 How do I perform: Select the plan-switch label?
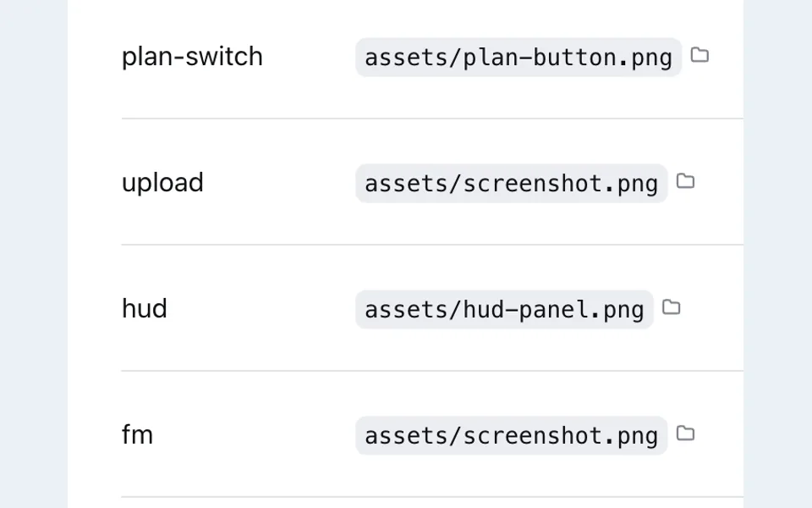pyautogui.click(x=192, y=56)
